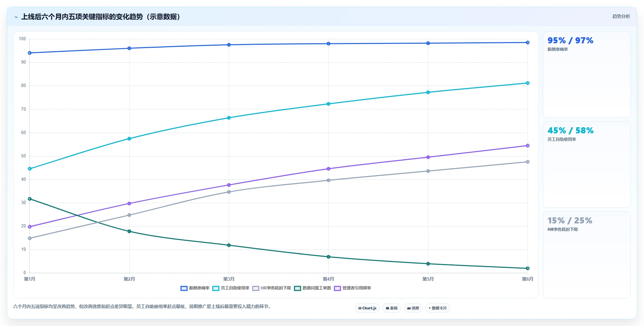Click the trend icon beside the chart title
644x326 pixels.
[16, 17]
